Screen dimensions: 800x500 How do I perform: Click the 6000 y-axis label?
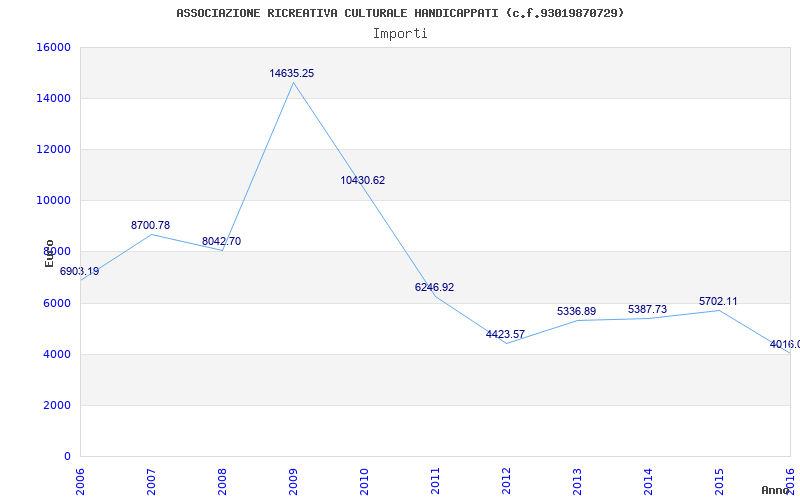tap(57, 304)
